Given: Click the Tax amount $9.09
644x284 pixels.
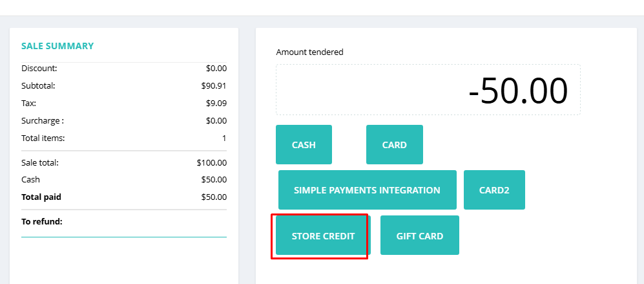Looking at the screenshot, I should tap(216, 104).
